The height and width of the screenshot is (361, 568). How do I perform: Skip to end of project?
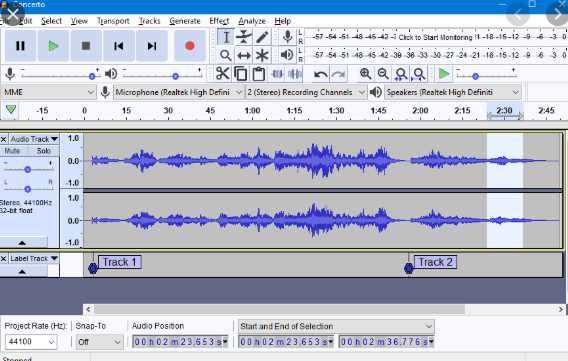(152, 46)
